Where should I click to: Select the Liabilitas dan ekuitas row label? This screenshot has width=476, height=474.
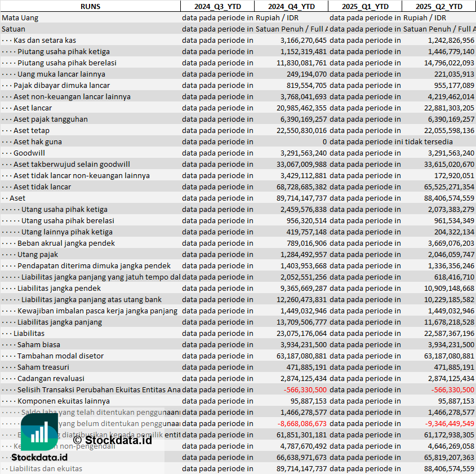(46, 468)
